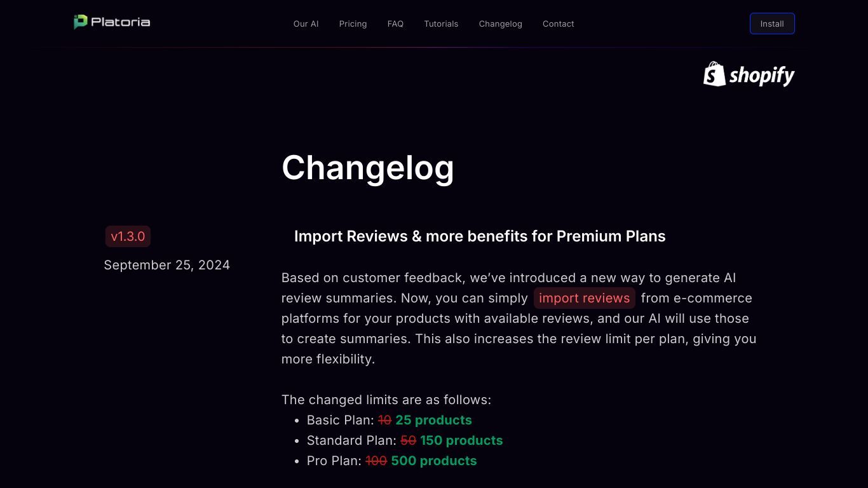The height and width of the screenshot is (488, 868).
Task: Click the v1.3.0 version badge
Action: point(128,236)
